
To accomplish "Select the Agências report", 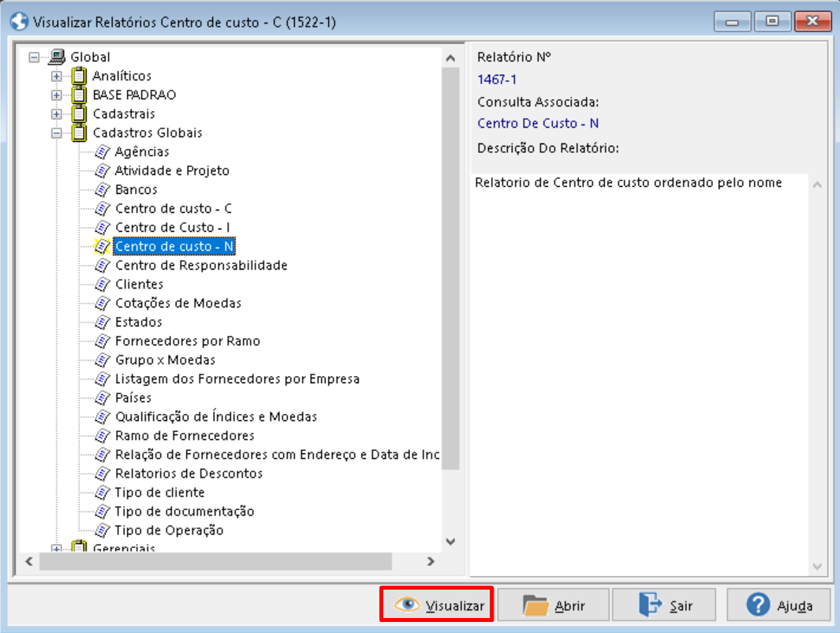I will [x=142, y=152].
